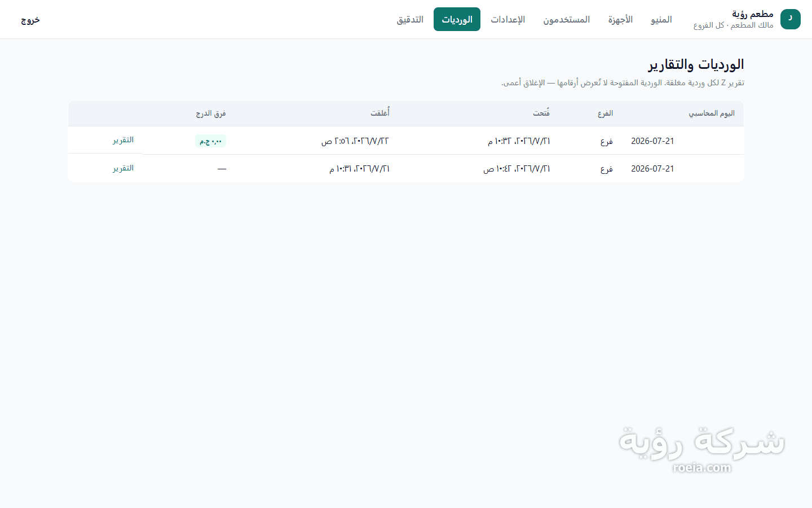Click the ٠٫٠٠ ج.م drawer difference badge
Screen dimensions: 812x508
pyautogui.click(x=210, y=141)
